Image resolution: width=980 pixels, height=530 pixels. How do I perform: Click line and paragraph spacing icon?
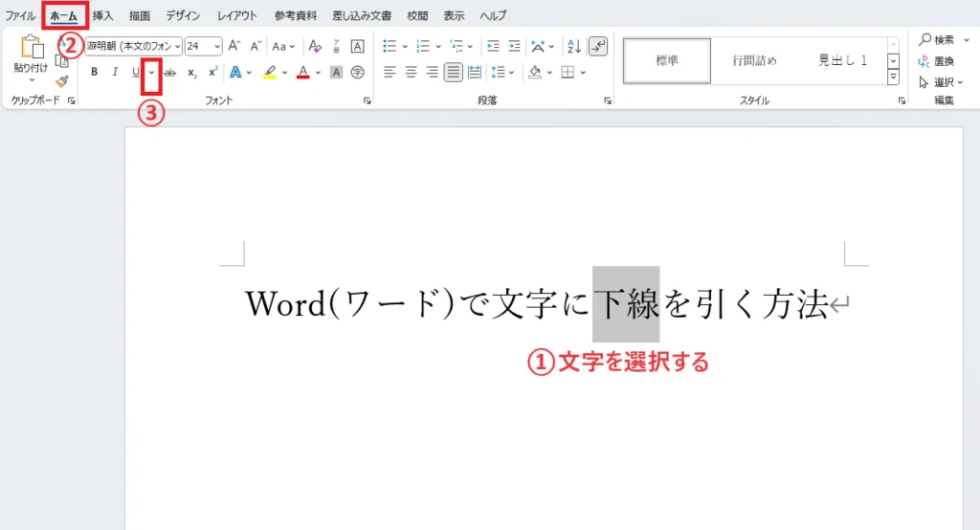coord(498,73)
